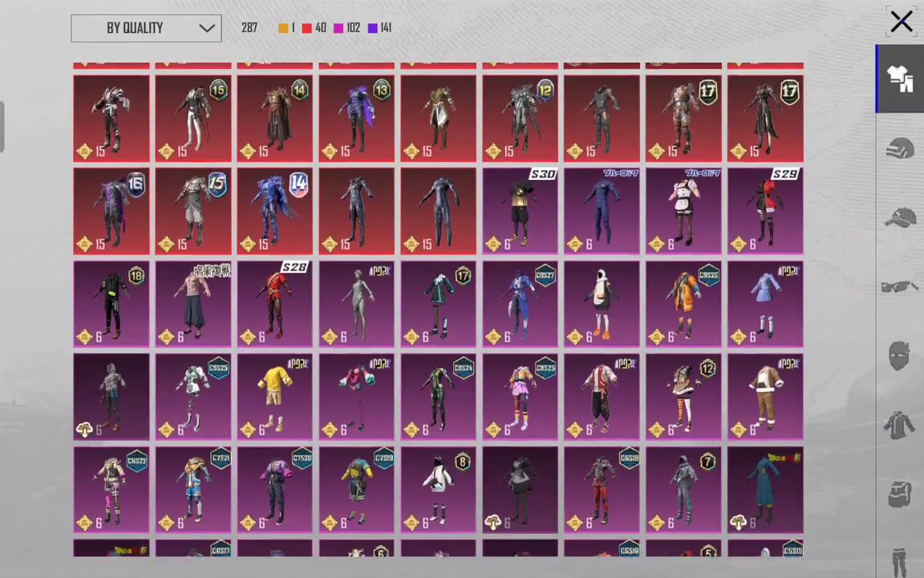Select the C7S19 yellow and blue outfit
The width and height of the screenshot is (924, 578).
[356, 490]
